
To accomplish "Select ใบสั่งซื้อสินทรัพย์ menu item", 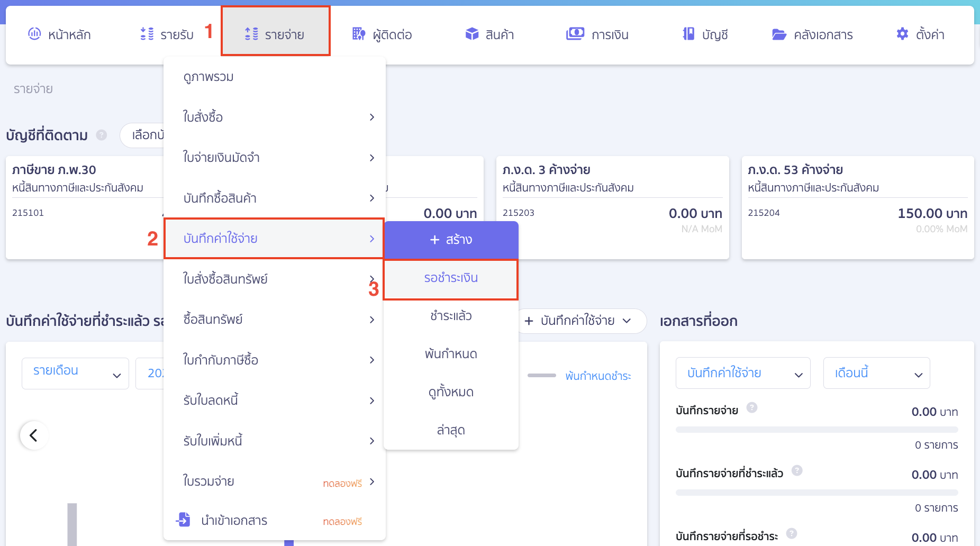I will [x=275, y=279].
